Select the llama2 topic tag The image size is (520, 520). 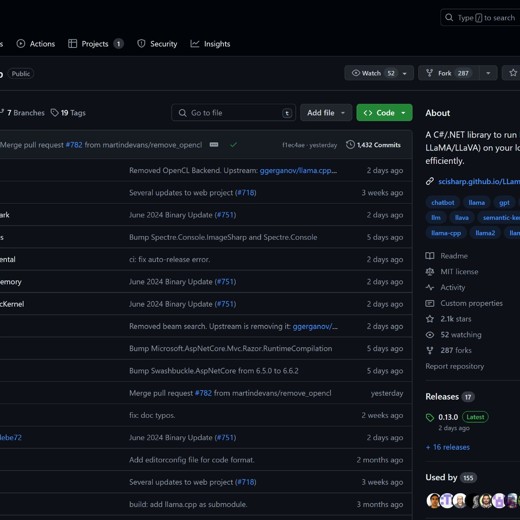485,233
